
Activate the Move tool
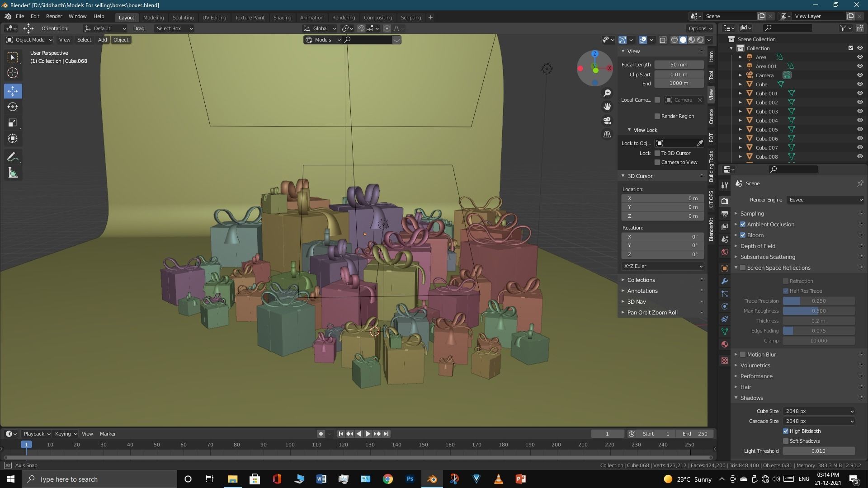[13, 91]
